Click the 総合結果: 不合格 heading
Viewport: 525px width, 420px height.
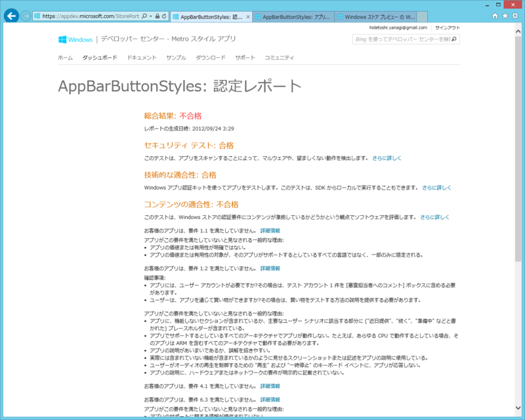click(x=173, y=116)
